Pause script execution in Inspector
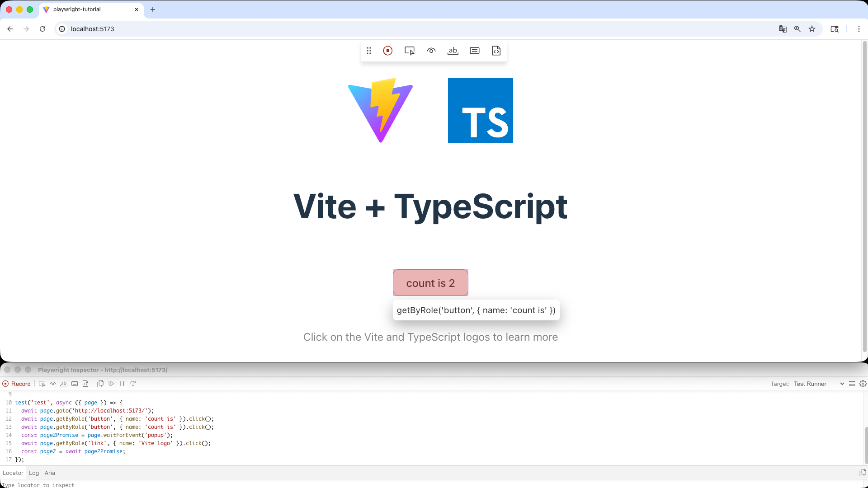 coord(122,383)
